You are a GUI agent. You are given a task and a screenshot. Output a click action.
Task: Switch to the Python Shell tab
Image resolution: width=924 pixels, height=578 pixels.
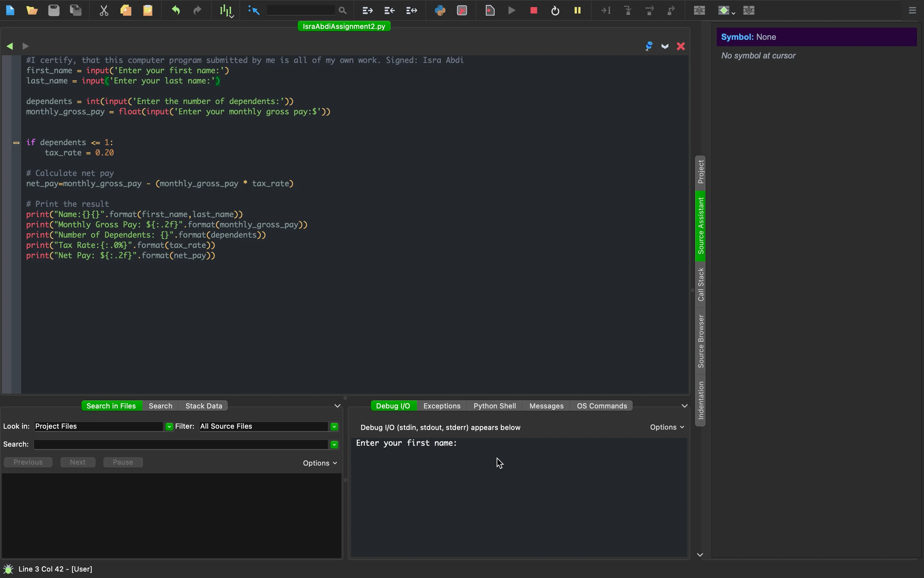point(495,406)
